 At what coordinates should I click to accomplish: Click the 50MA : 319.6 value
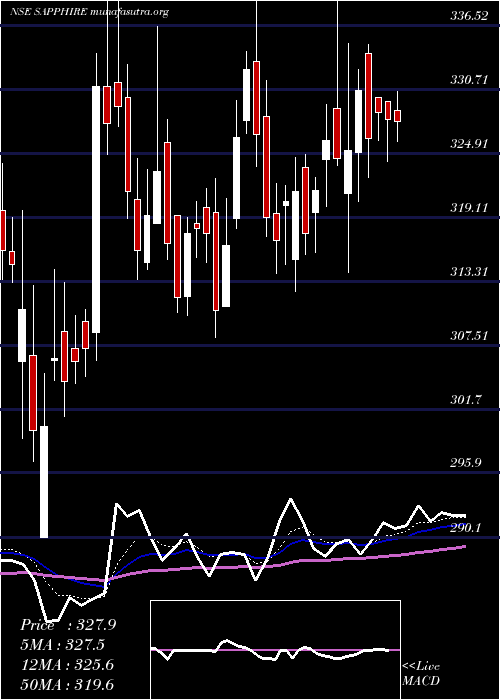[x=68, y=685]
